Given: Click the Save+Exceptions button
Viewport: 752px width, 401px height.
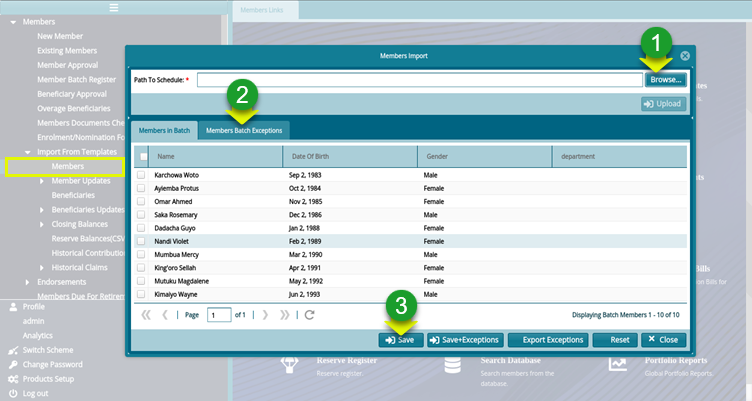Looking at the screenshot, I should point(465,340).
